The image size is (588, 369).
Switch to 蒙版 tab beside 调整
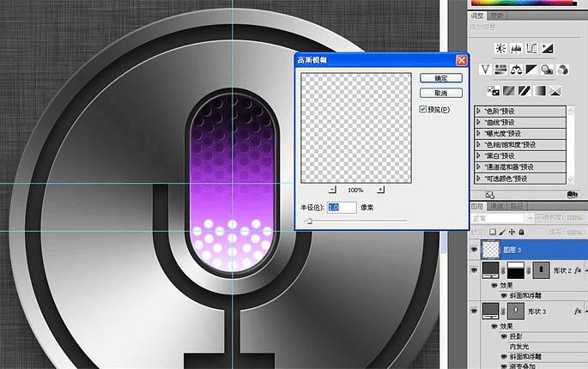tap(497, 15)
